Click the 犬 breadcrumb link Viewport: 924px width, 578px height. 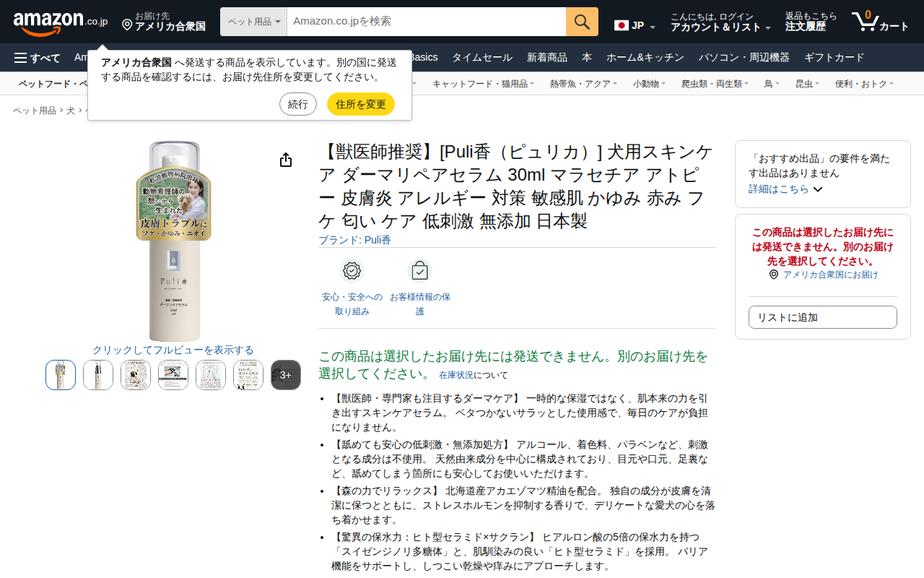click(x=71, y=111)
